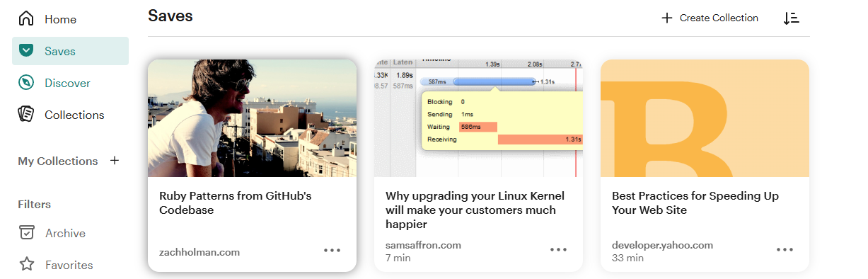Open the Best Practices article thumbnail
The image size is (868, 279).
click(x=705, y=118)
